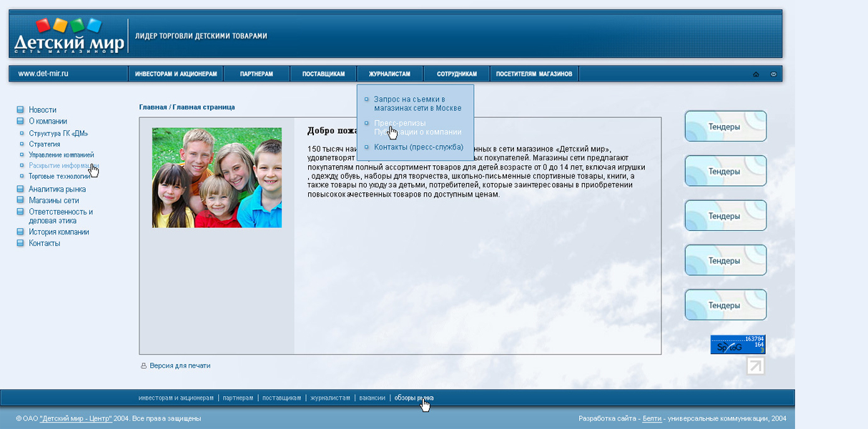Click the slogan ЛИДЕР ТОРГОВЛИ ДЕТСКИМИ ТОВАРАМИ

coord(201,36)
